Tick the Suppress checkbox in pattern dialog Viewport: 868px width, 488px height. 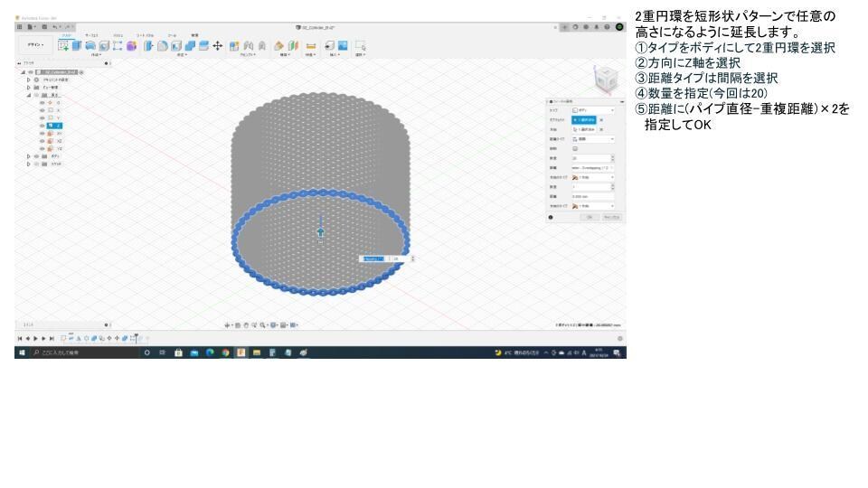click(575, 149)
